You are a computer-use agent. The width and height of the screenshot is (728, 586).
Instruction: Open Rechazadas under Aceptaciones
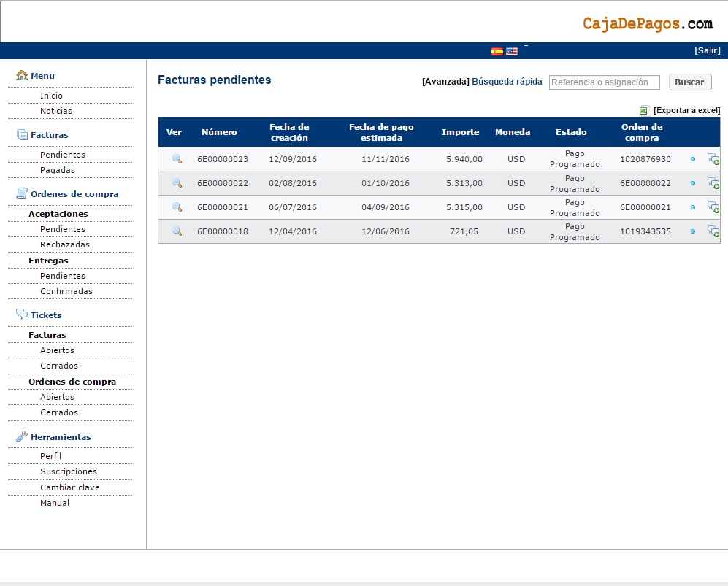pos(65,244)
